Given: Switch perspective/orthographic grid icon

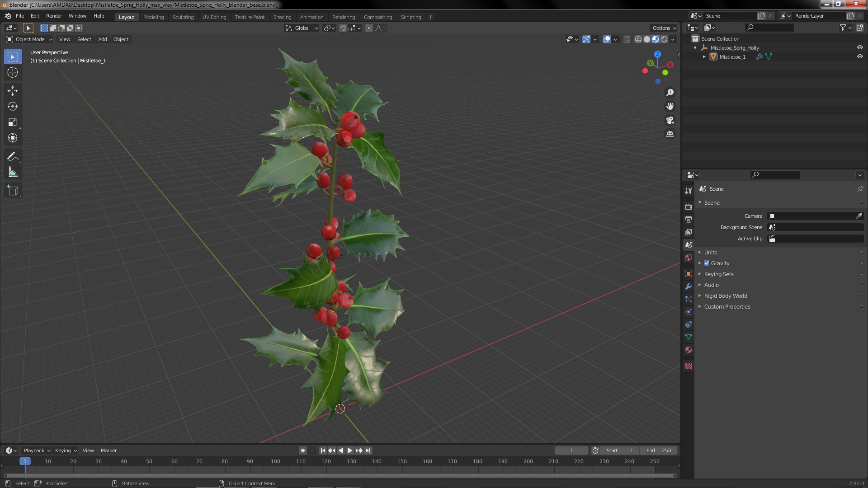Looking at the screenshot, I should tap(670, 134).
